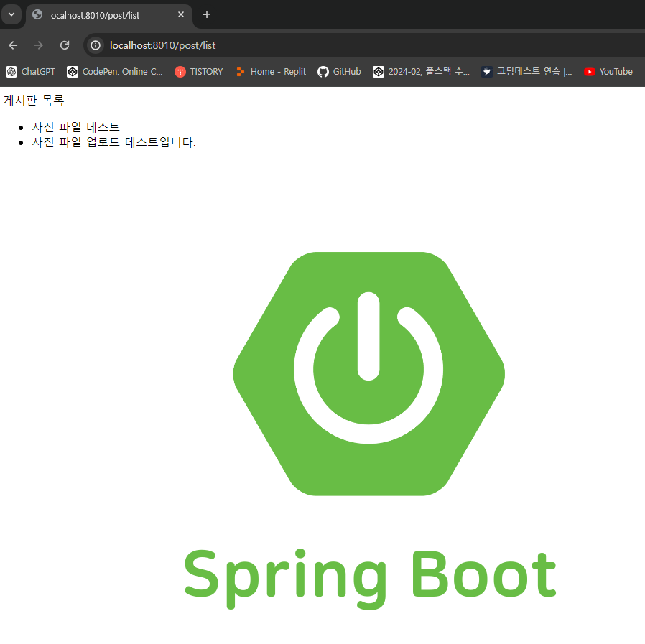Image resolution: width=645 pixels, height=644 pixels.
Task: Reload the current page
Action: pos(65,45)
